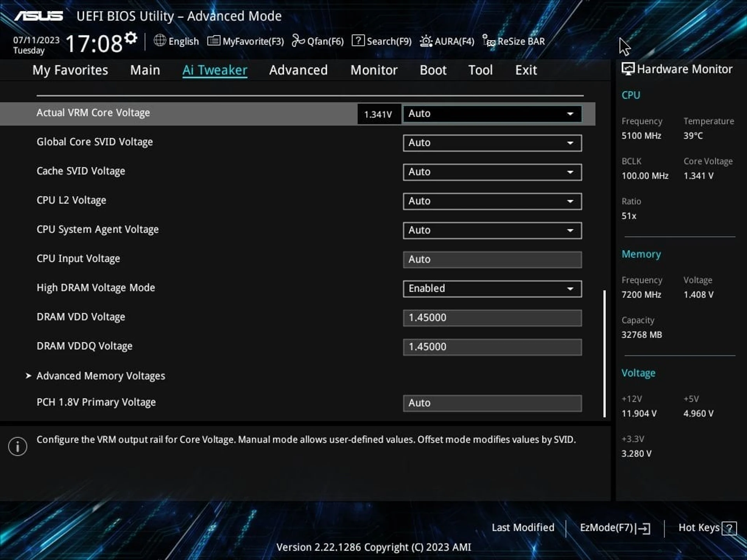Open CPU L2 Voltage dropdown
Viewport: 747px width, 560px height.
492,201
